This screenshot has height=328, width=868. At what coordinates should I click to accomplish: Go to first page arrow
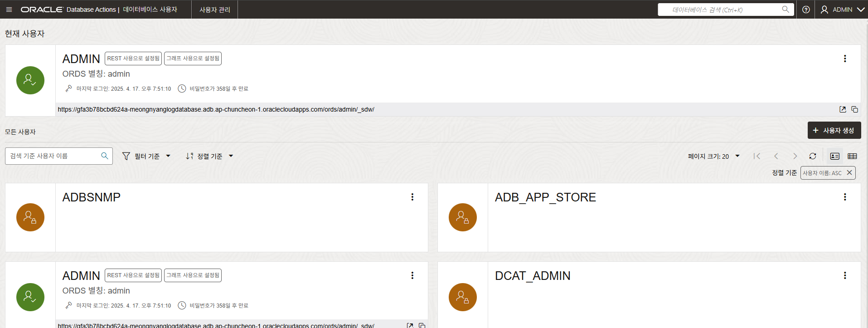(x=756, y=156)
